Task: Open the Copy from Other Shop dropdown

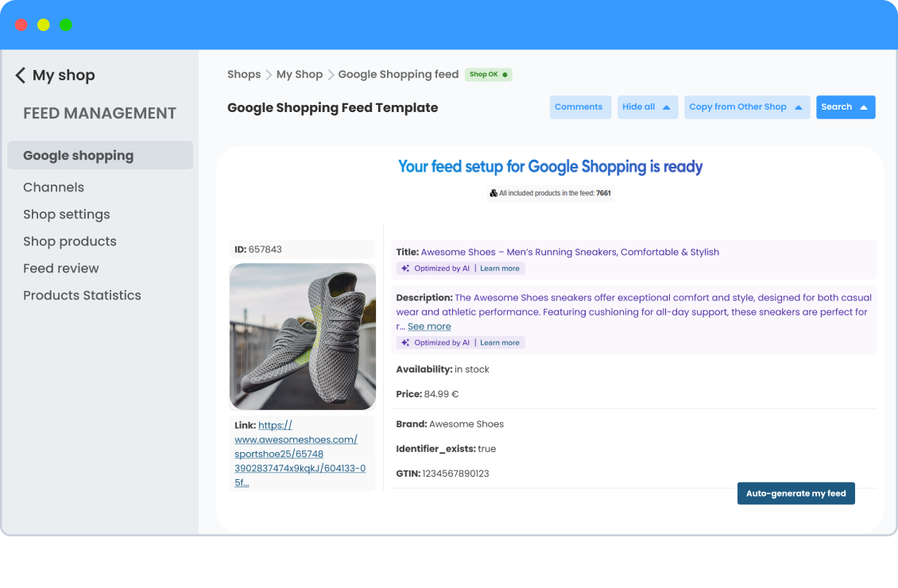Action: [x=747, y=106]
